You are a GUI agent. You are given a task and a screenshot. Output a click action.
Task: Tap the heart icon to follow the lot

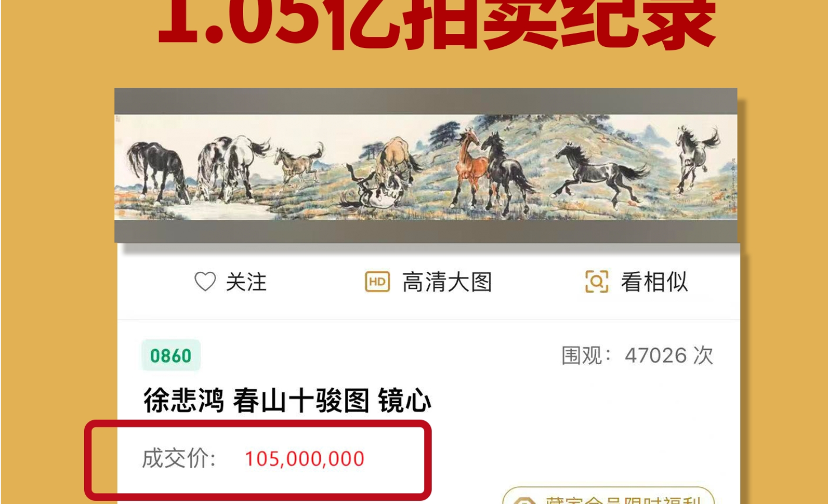point(205,282)
